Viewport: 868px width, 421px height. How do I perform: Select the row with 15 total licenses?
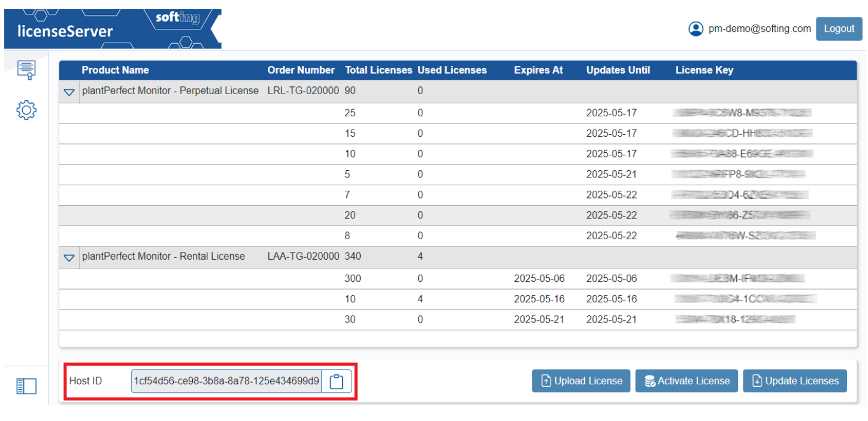tap(458, 133)
